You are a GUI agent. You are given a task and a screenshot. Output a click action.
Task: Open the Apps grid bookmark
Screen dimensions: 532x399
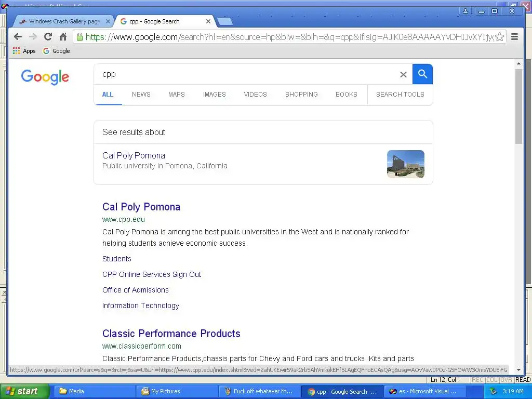click(x=24, y=51)
